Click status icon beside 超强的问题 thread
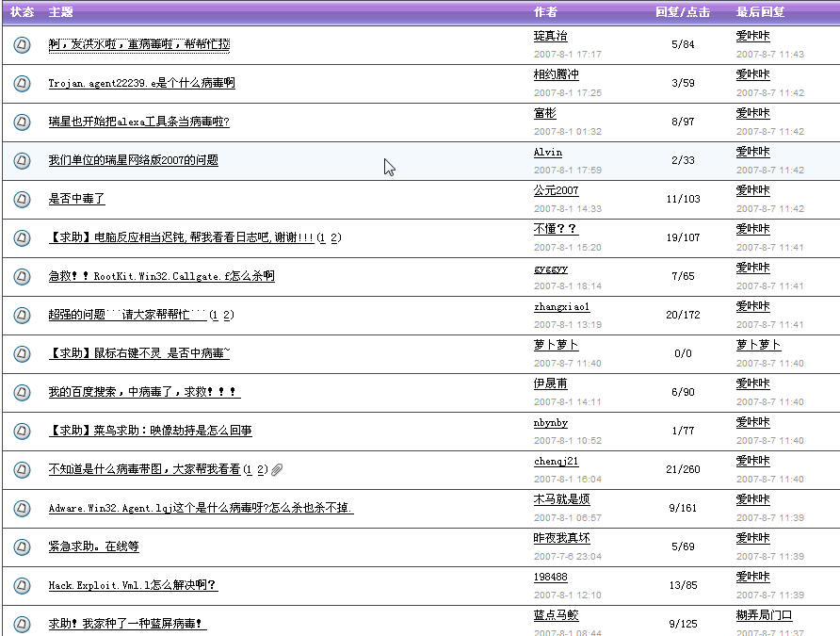The width and height of the screenshot is (840, 636). click(x=22, y=315)
